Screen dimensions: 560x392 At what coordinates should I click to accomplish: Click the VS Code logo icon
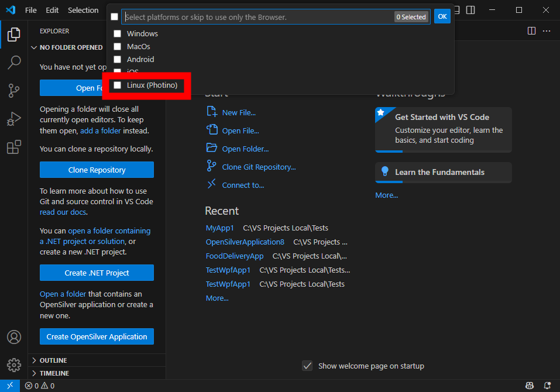click(x=11, y=10)
